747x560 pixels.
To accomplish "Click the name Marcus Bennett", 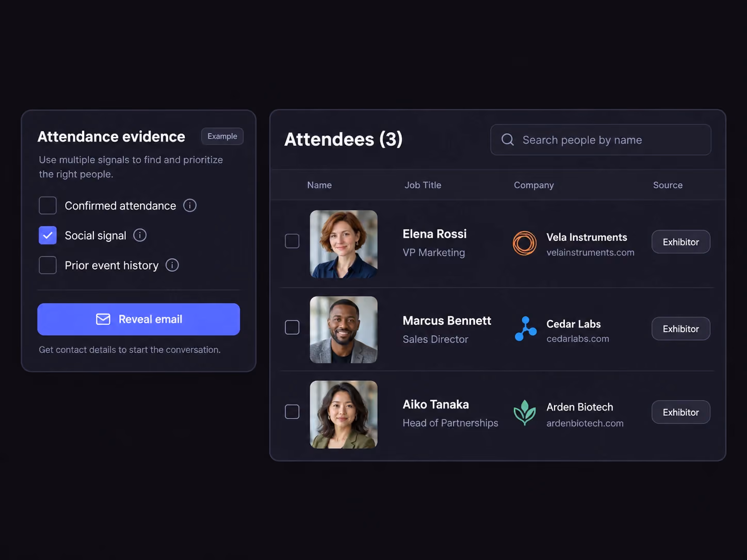I will click(x=447, y=321).
